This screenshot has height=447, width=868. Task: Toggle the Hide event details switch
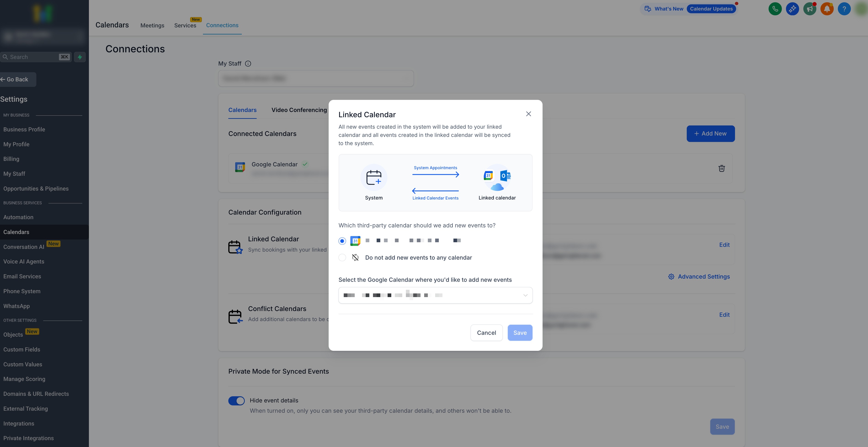[237, 401]
